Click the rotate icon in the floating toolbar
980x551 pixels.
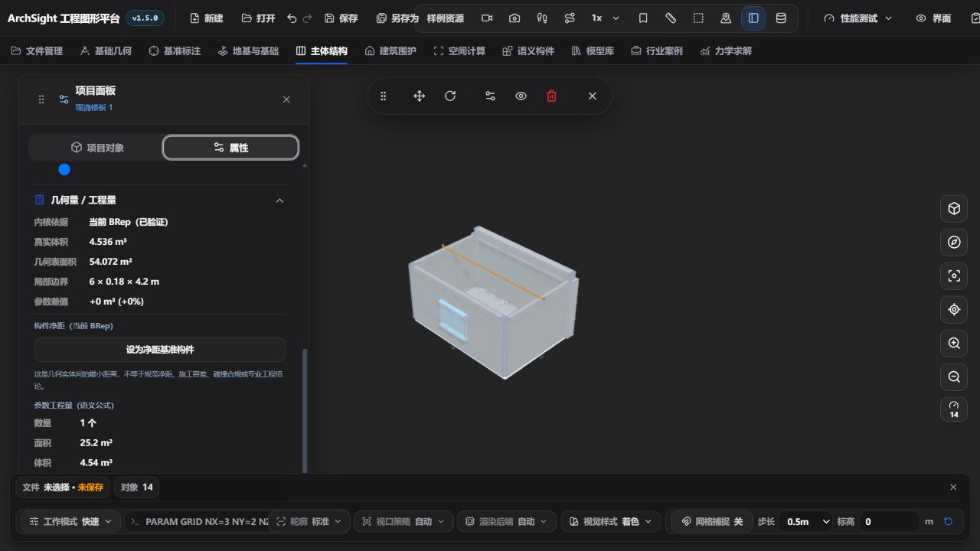[x=450, y=96]
